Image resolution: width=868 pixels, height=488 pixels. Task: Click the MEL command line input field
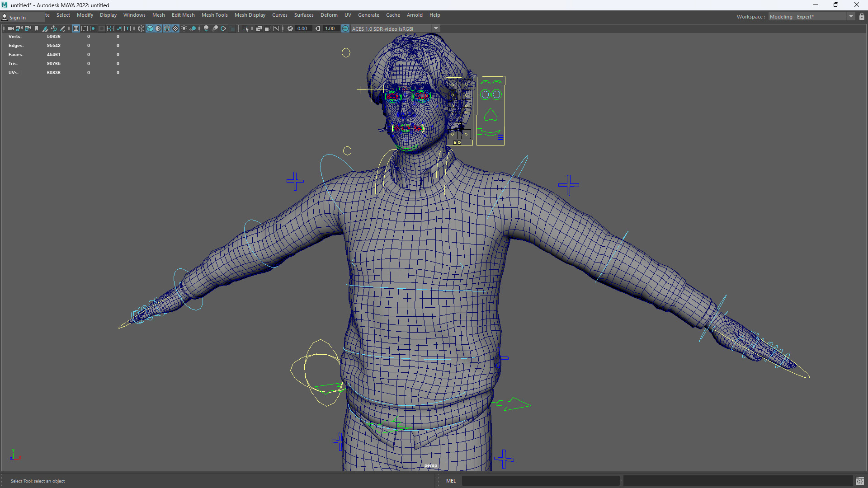click(540, 481)
